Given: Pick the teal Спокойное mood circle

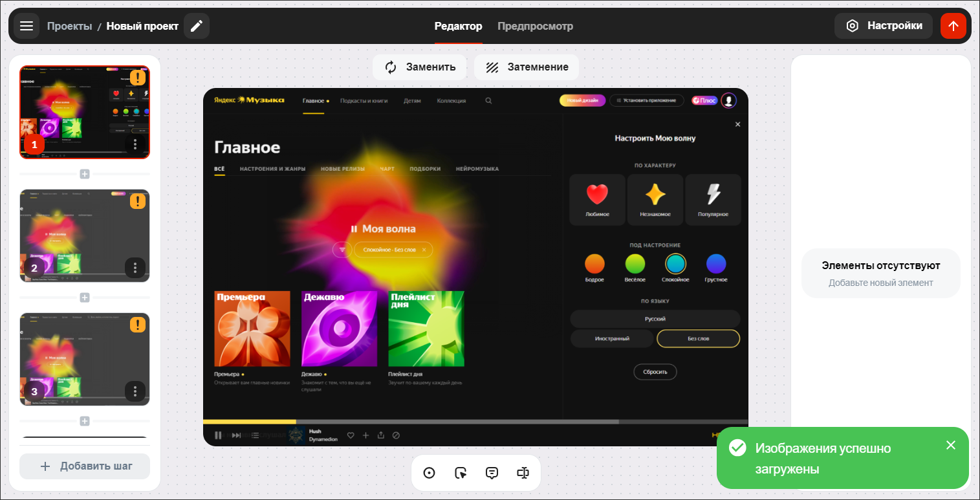Looking at the screenshot, I should [x=675, y=264].
